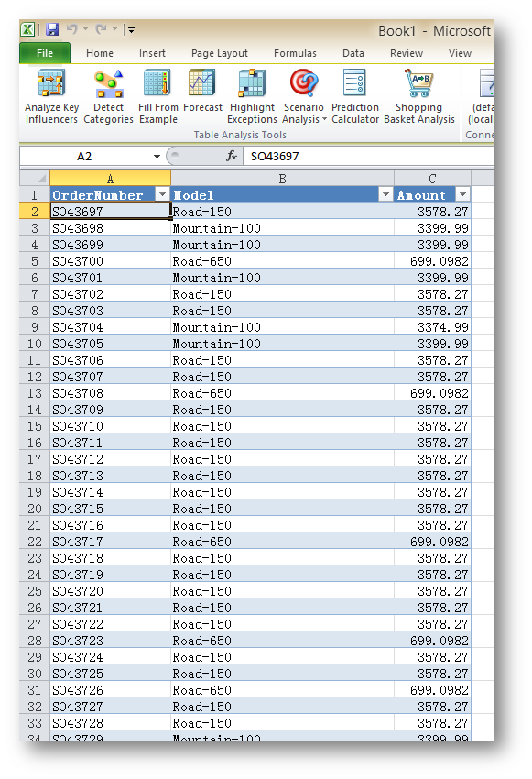Open Shopping Basket Analysis tool

(419, 97)
